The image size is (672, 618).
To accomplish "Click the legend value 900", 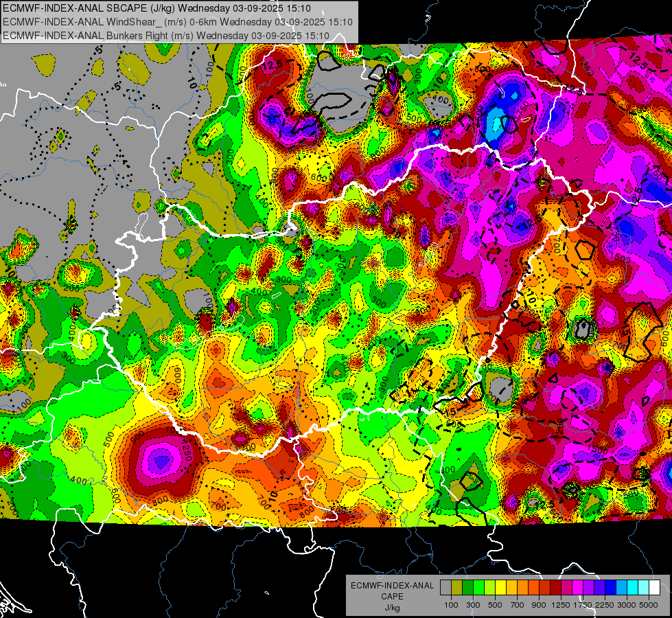I will tap(539, 605).
